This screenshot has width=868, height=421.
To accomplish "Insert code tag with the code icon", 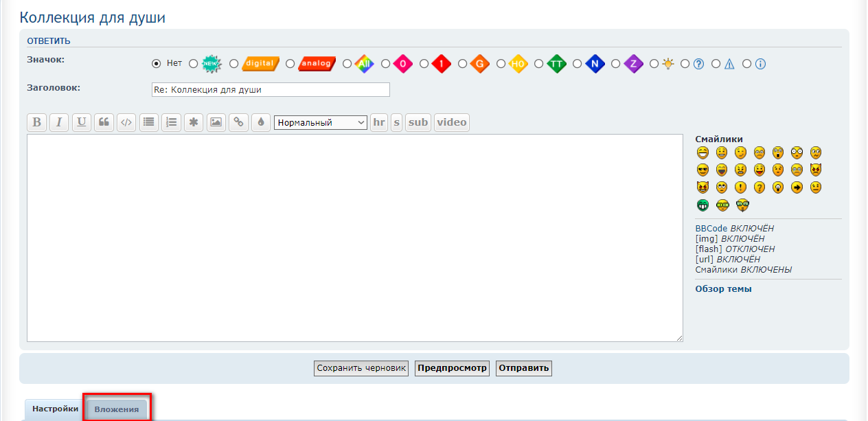I will (x=126, y=122).
